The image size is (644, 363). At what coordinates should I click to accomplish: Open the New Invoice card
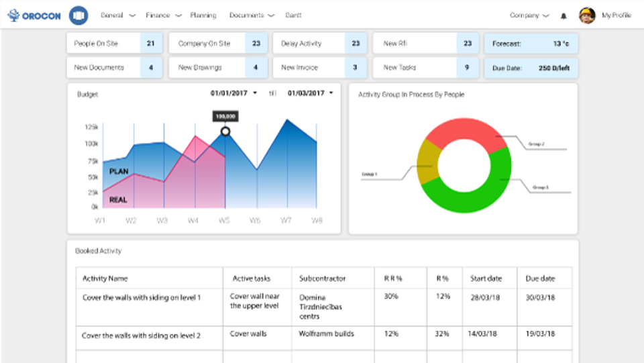pyautogui.click(x=319, y=68)
